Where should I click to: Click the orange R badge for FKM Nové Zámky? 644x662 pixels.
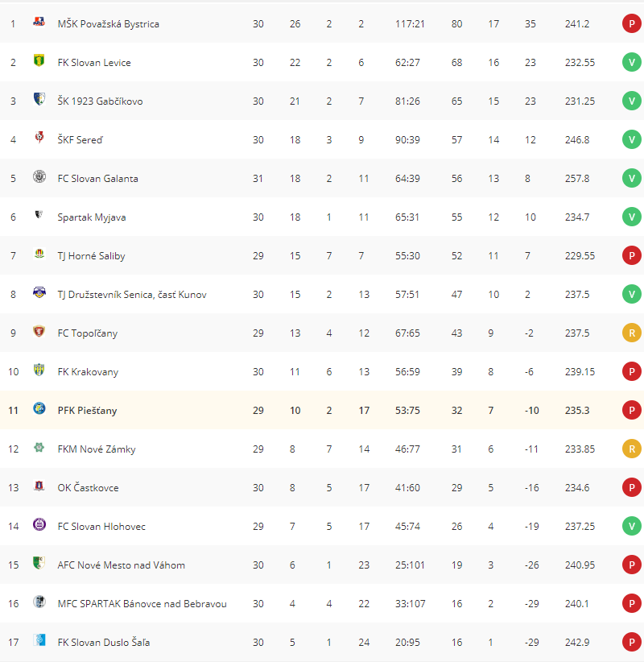(x=631, y=449)
